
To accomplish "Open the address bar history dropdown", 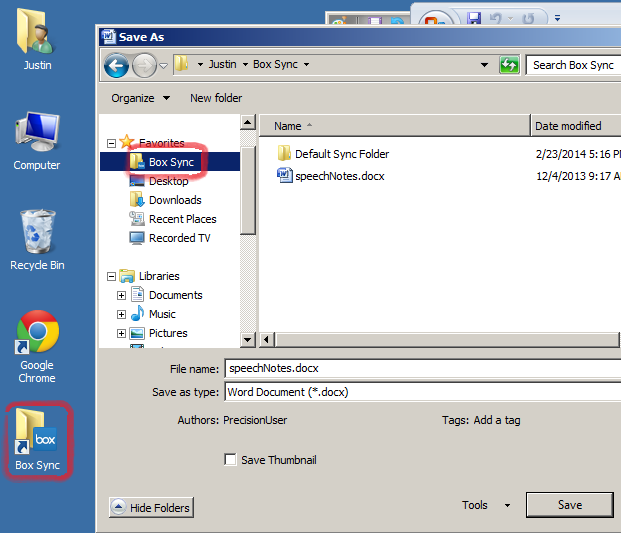I will pyautogui.click(x=484, y=65).
